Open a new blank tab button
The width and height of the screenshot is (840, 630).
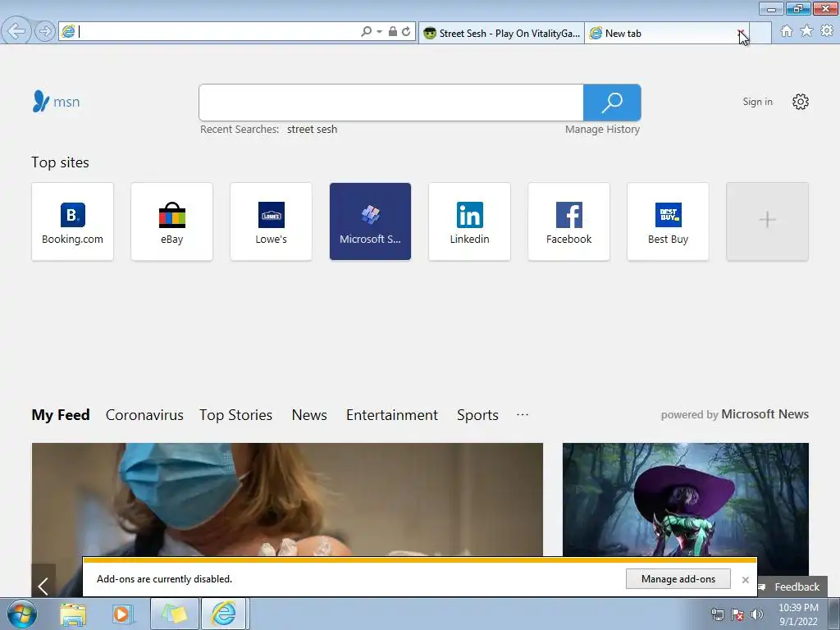point(760,33)
